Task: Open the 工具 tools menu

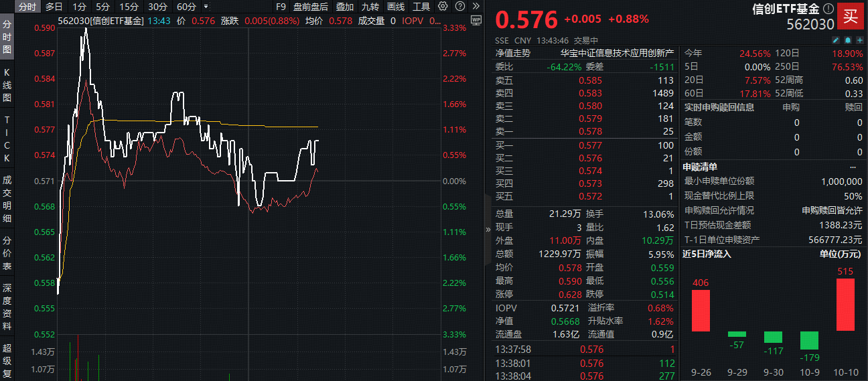Action: point(421,7)
